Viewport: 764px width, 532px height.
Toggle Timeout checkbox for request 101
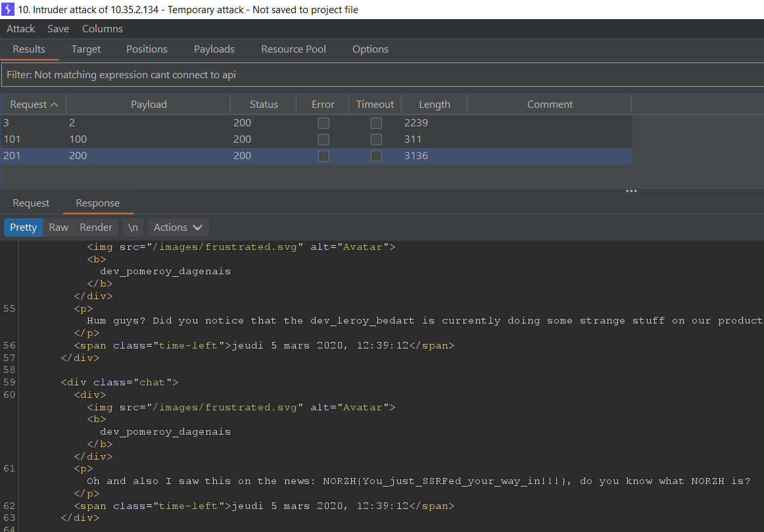coord(375,139)
